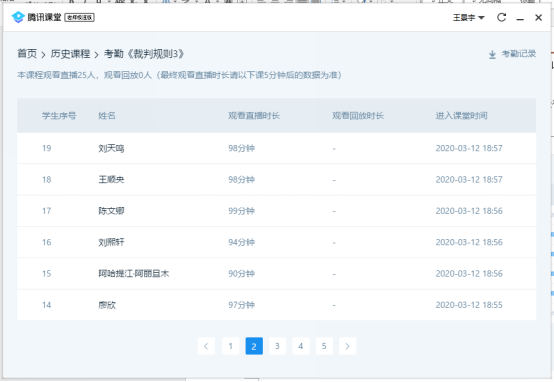
Task: Go to 首页 breadcrumb
Action: 27,54
